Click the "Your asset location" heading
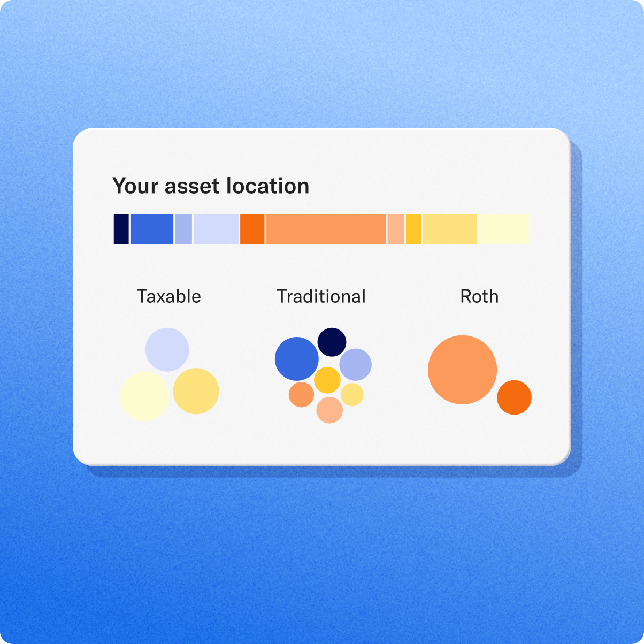This screenshot has height=644, width=644. pyautogui.click(x=211, y=186)
